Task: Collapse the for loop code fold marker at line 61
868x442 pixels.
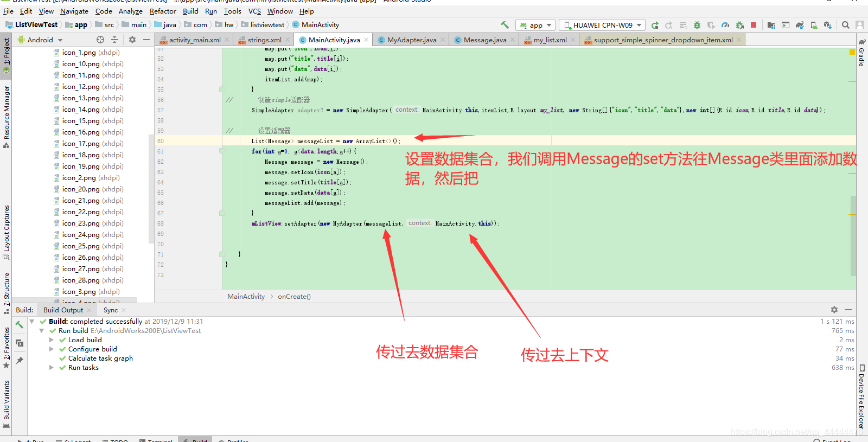Action: [222, 151]
